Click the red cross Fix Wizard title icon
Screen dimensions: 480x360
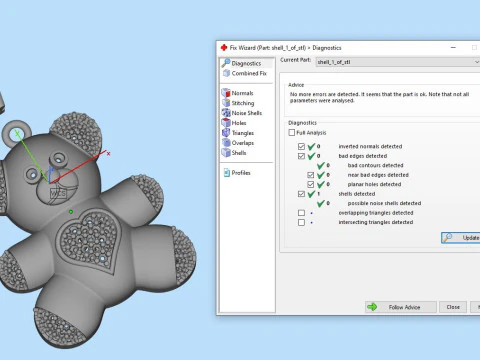224,48
